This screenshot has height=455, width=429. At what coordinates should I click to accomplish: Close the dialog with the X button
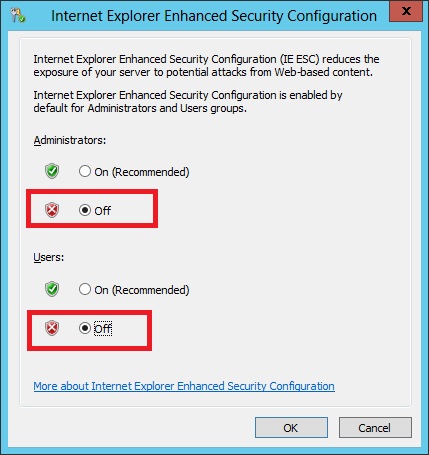pos(406,11)
